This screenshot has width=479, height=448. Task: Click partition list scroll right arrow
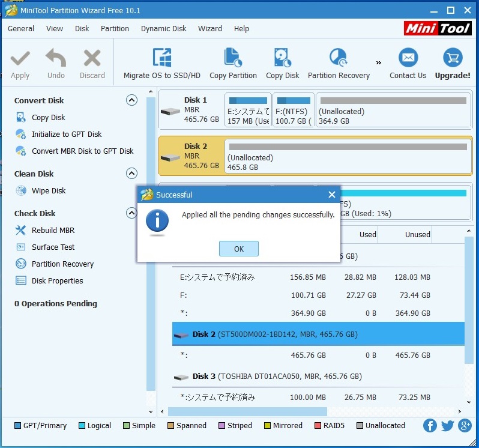[460, 411]
